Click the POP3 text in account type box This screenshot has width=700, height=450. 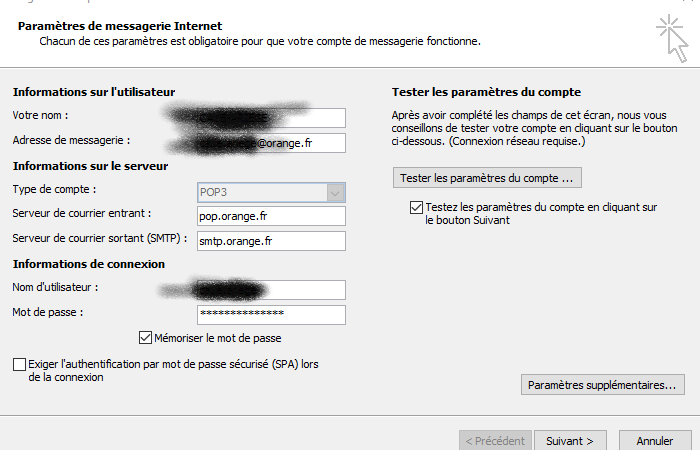(x=215, y=192)
